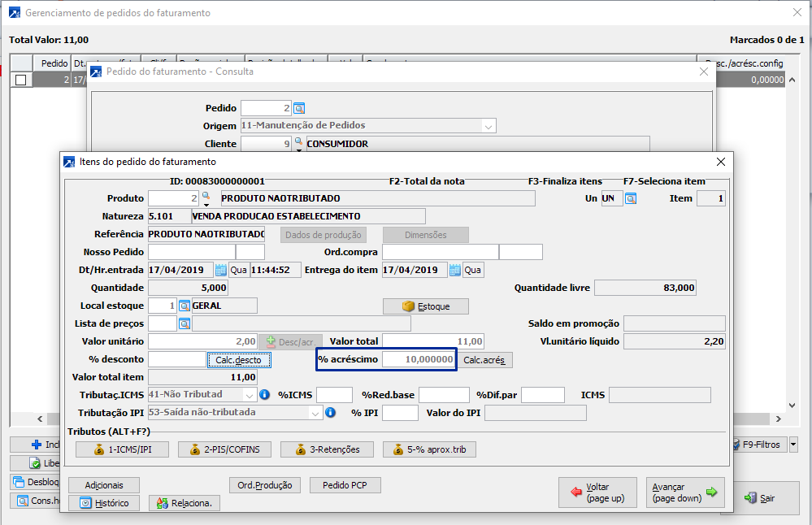This screenshot has height=525, width=812.
Task: Click Total Valor: 11,00 text
Action: point(49,40)
